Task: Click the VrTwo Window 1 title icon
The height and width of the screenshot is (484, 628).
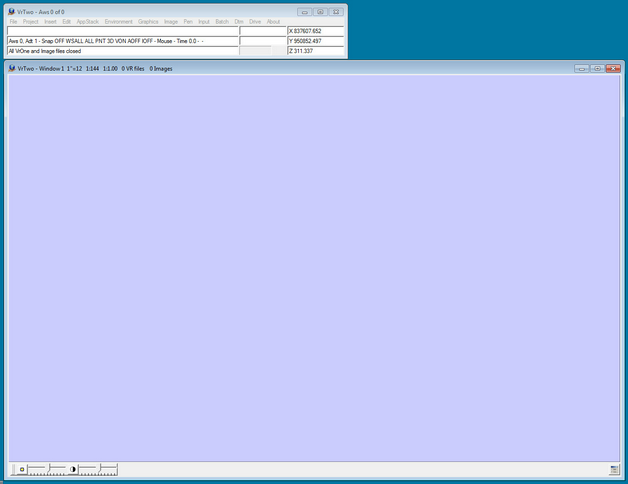Action: [12, 69]
